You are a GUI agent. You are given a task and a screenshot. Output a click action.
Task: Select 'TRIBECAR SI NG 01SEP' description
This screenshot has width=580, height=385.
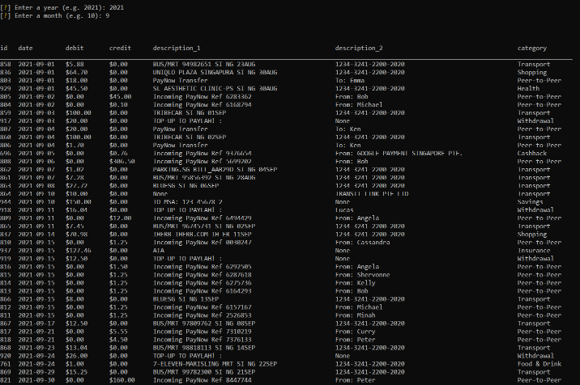tap(189, 113)
